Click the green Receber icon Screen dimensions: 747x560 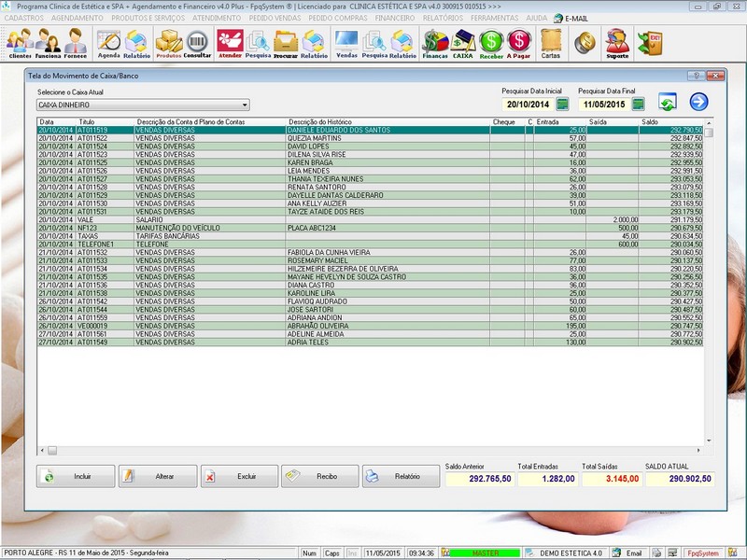click(491, 44)
